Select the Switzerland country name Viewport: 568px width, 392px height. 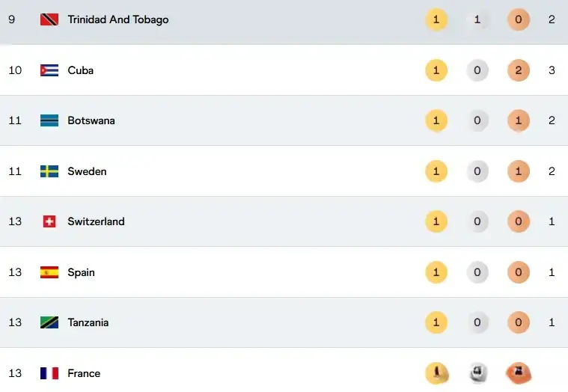(x=96, y=221)
